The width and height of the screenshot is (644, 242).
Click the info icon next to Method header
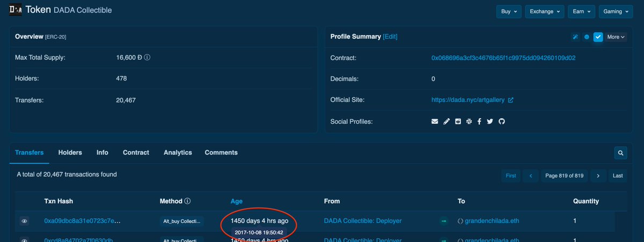click(x=187, y=201)
